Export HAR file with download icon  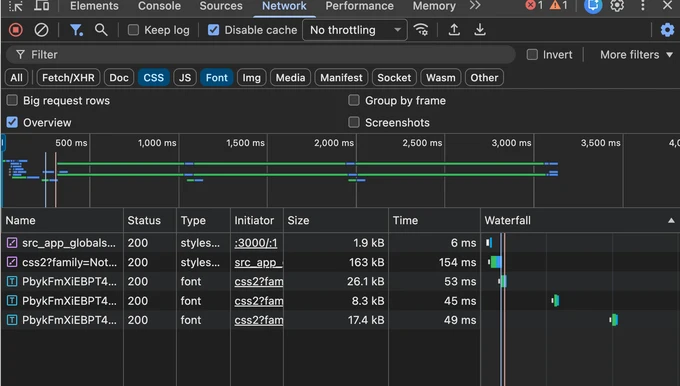click(480, 30)
